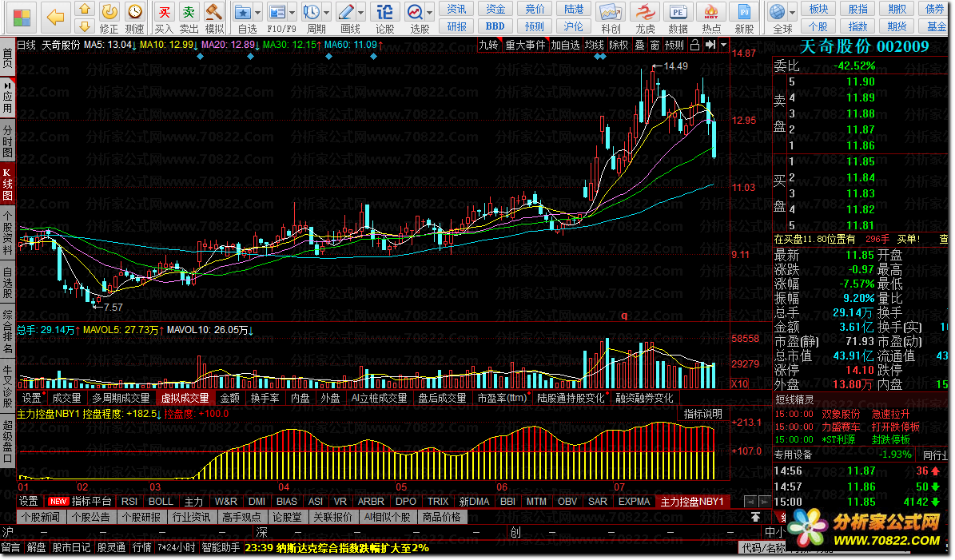Screen dimensions: 955x560
Task: Toggle 预测 forecast on chart toolbar
Action: click(x=674, y=45)
